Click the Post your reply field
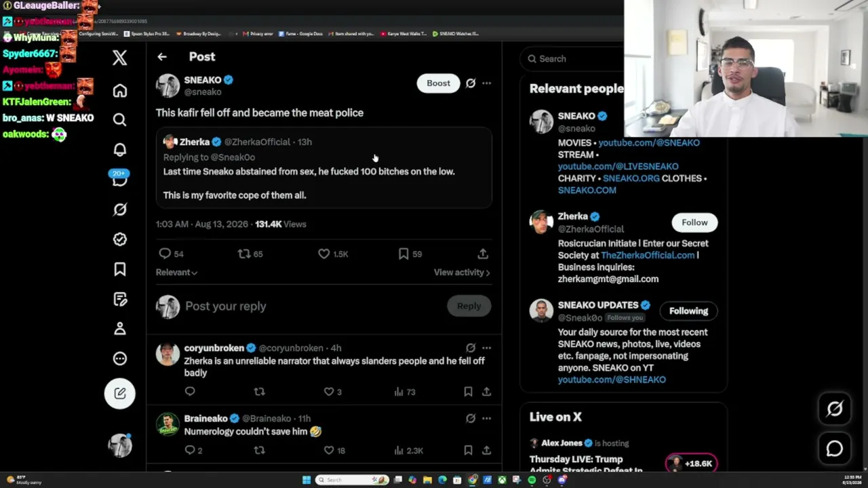The width and height of the screenshot is (868, 488). (x=312, y=306)
